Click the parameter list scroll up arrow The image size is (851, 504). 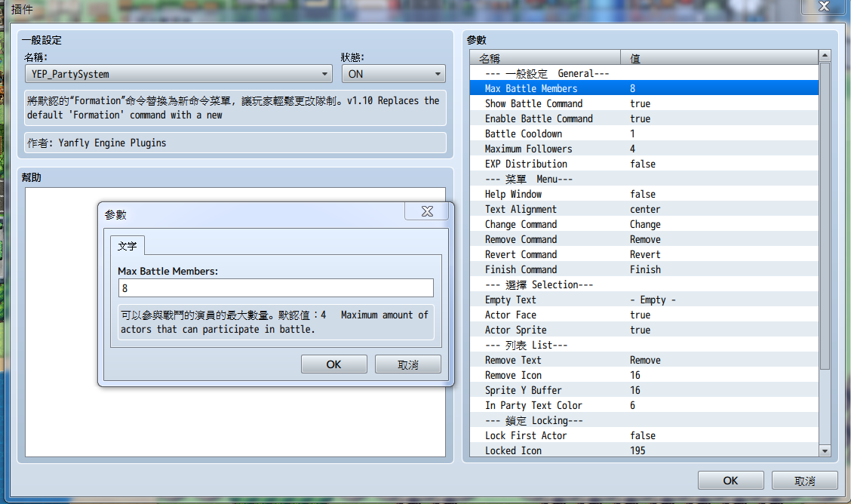pyautogui.click(x=825, y=55)
